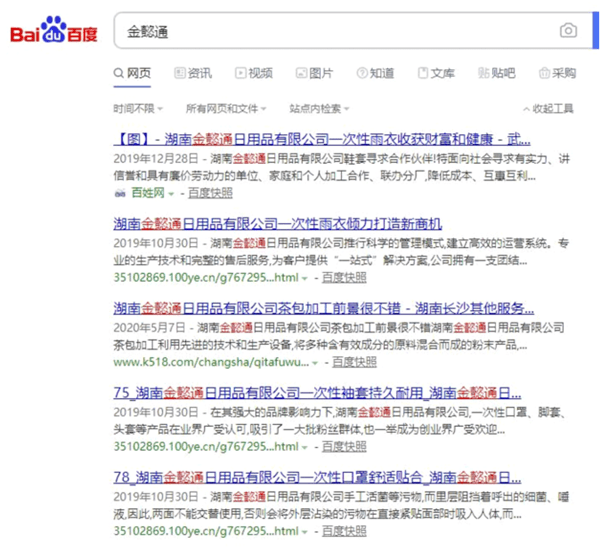Switch to the 资讯 tab
This screenshot has width=600, height=551.
tap(193, 73)
